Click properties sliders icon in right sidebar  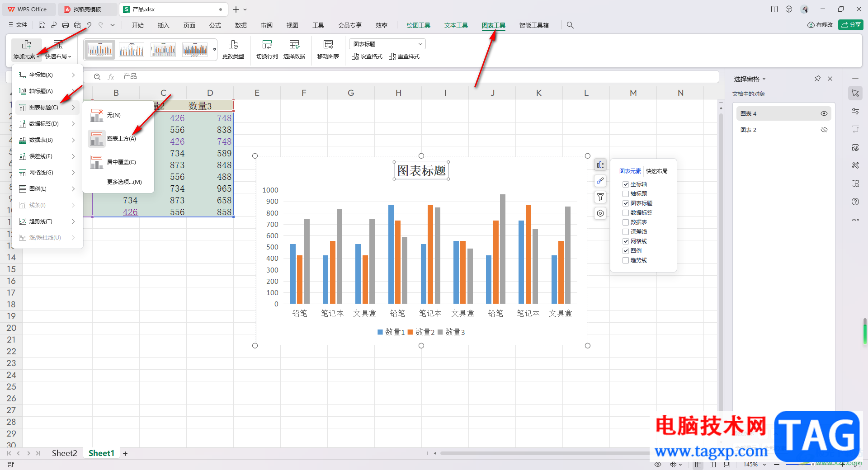(855, 111)
